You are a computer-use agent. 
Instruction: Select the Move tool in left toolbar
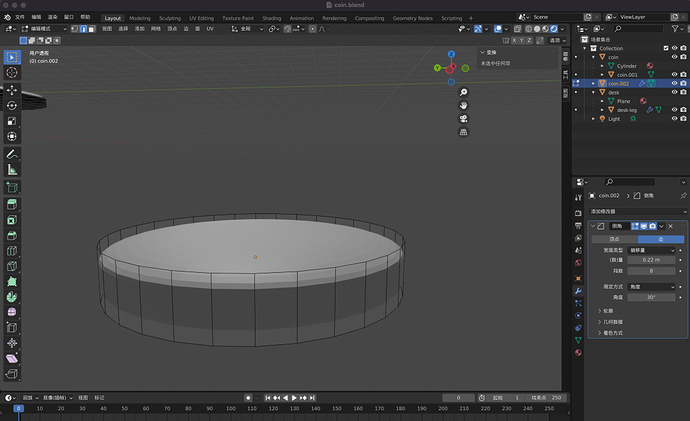[x=12, y=89]
